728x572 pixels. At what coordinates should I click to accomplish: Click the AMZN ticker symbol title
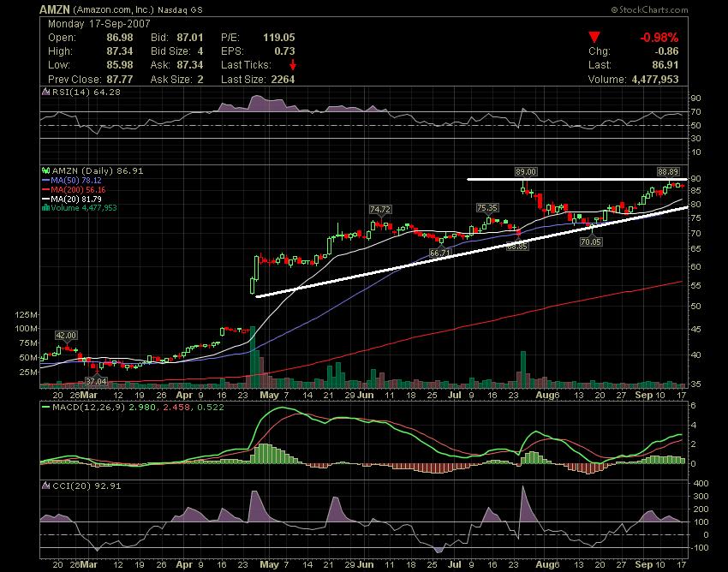coord(54,9)
